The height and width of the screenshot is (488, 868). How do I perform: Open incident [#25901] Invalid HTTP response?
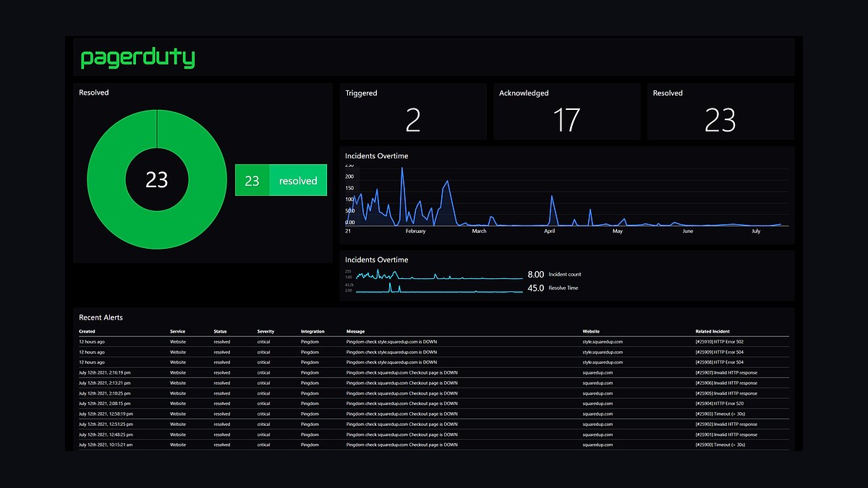[726, 435]
